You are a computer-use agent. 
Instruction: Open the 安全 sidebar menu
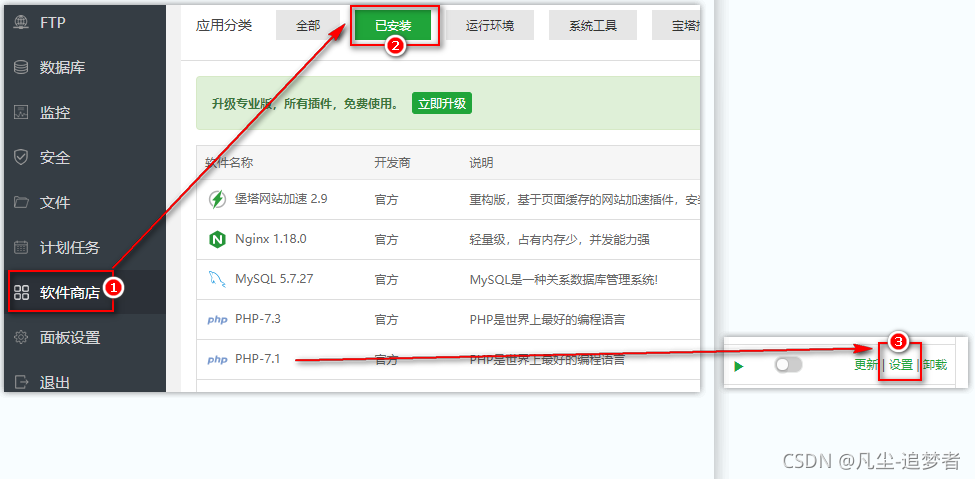pyautogui.click(x=85, y=157)
